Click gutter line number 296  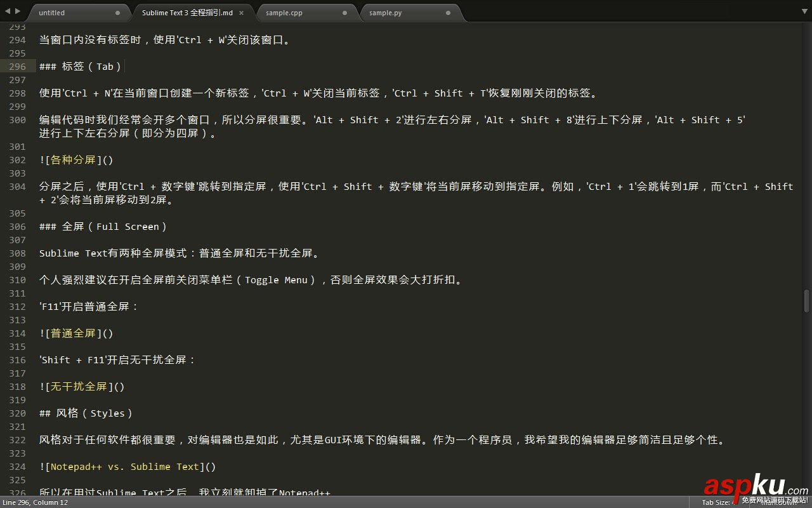pyautogui.click(x=17, y=67)
